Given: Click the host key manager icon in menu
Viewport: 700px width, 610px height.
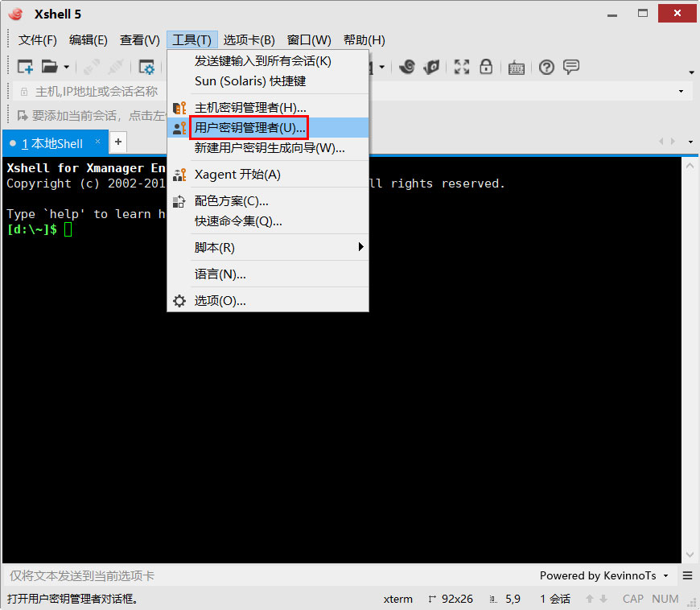Looking at the screenshot, I should click(x=179, y=108).
